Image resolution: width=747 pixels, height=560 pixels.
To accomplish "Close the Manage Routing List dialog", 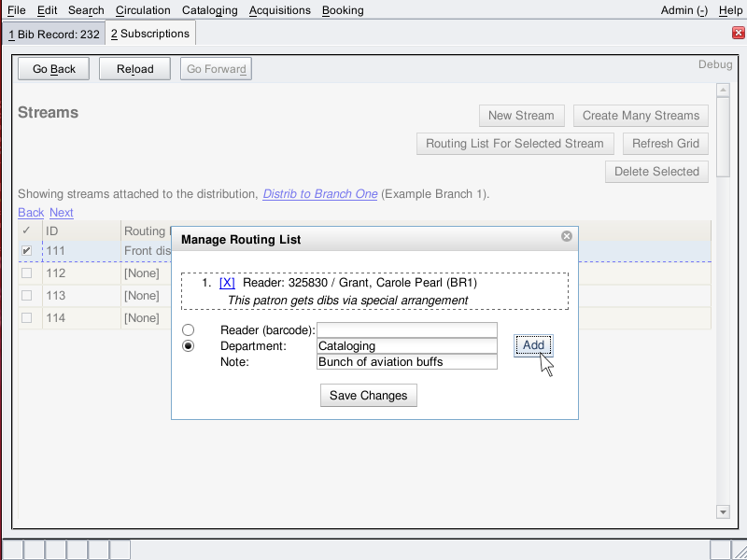I will click(x=566, y=237).
